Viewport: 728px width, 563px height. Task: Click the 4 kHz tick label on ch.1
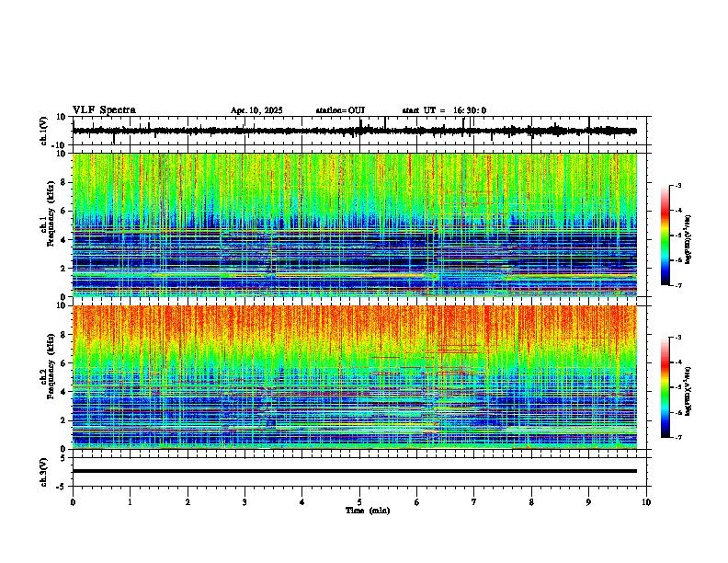tap(64, 240)
